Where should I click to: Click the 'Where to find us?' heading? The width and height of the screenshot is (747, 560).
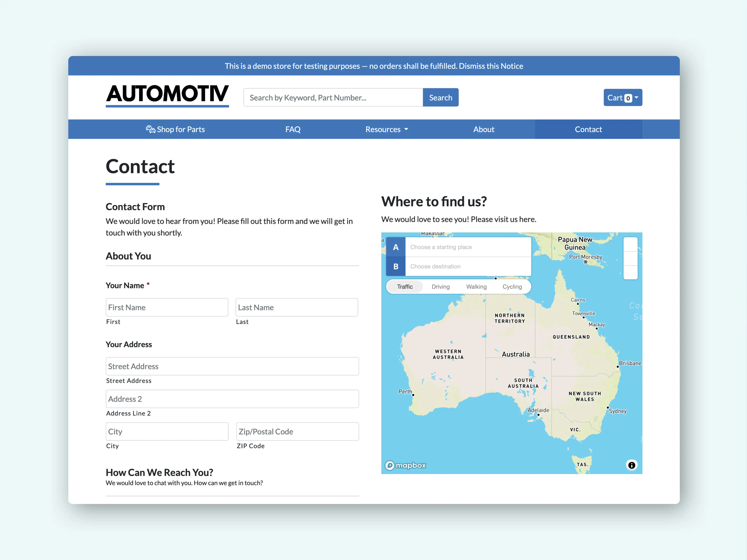click(434, 202)
